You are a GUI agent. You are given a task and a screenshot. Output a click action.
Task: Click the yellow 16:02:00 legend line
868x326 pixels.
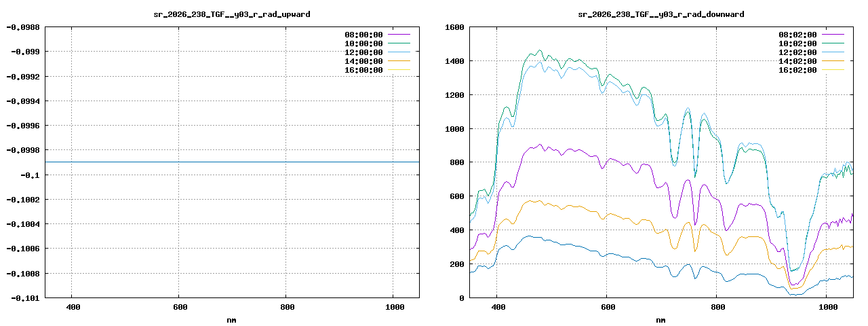point(833,69)
